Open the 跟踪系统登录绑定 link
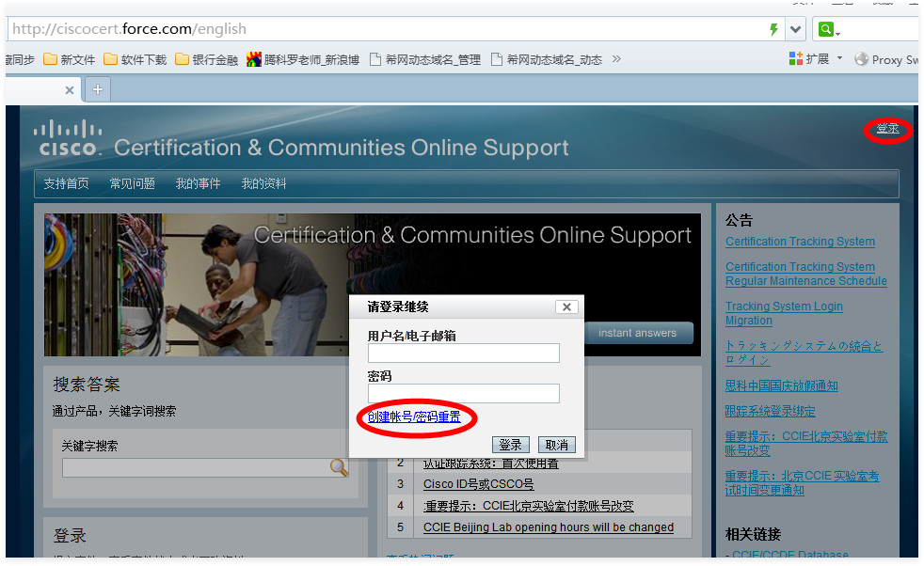 click(x=771, y=411)
